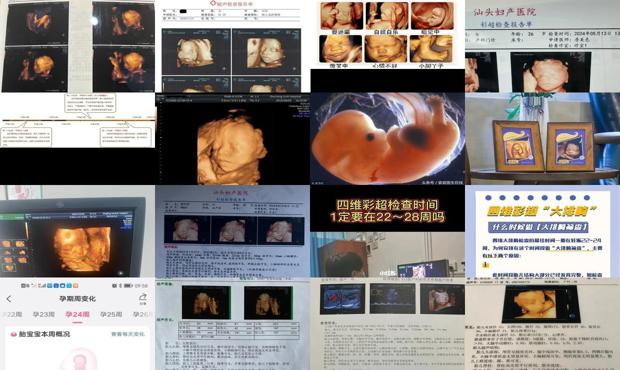Screen dimensions: 620x370
Task: Tap the back arrow beside 孕期周变化
Action: (9, 299)
